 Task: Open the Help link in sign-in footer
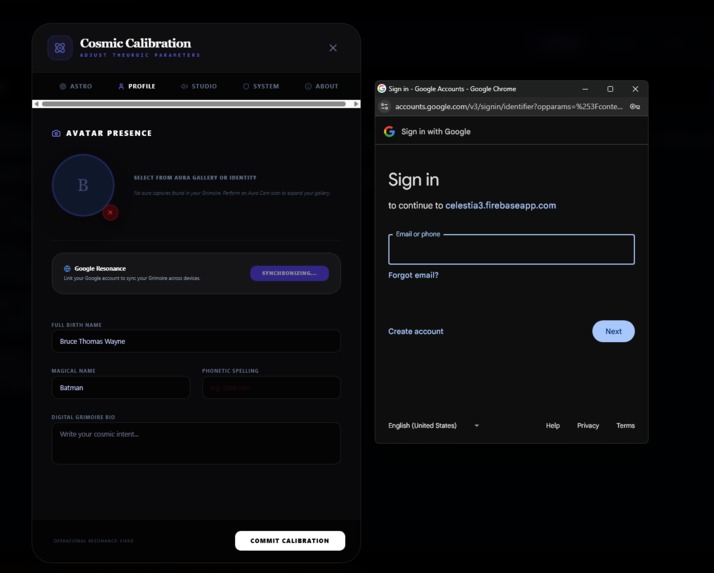553,425
